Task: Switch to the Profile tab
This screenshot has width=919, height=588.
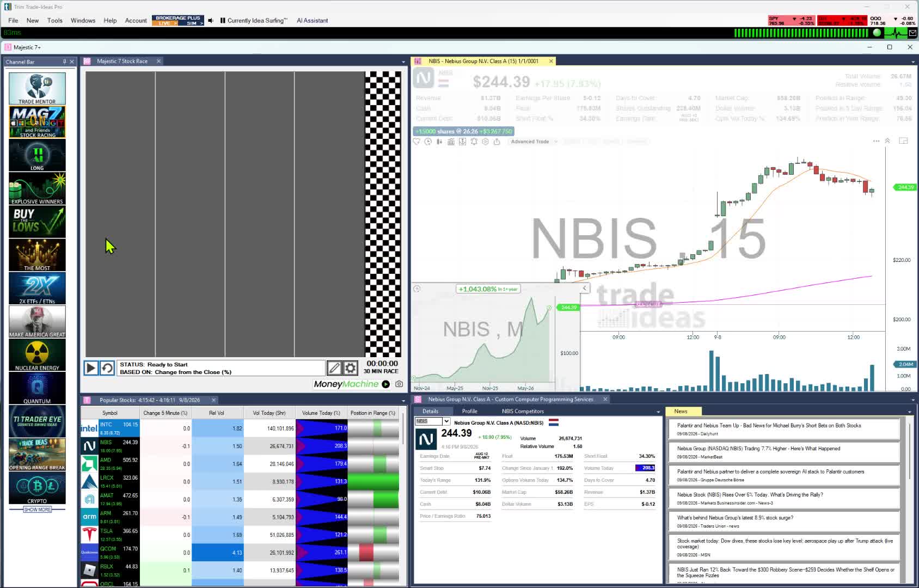Action: (469, 412)
